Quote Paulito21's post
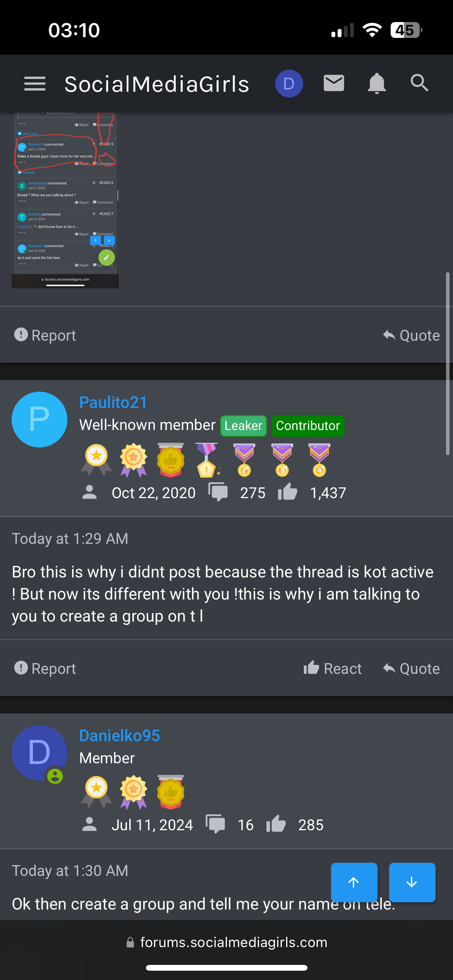453x980 pixels. click(411, 668)
